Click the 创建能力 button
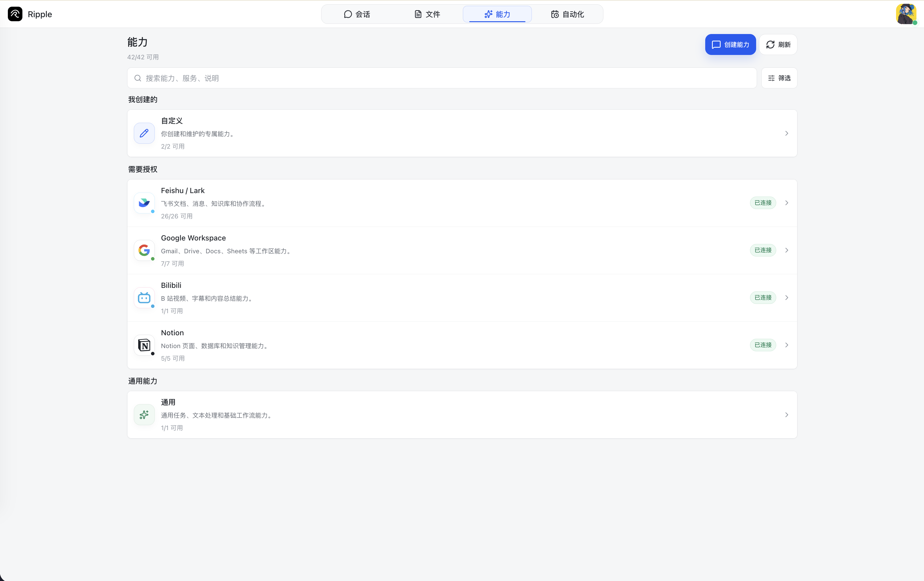924x581 pixels. click(730, 44)
